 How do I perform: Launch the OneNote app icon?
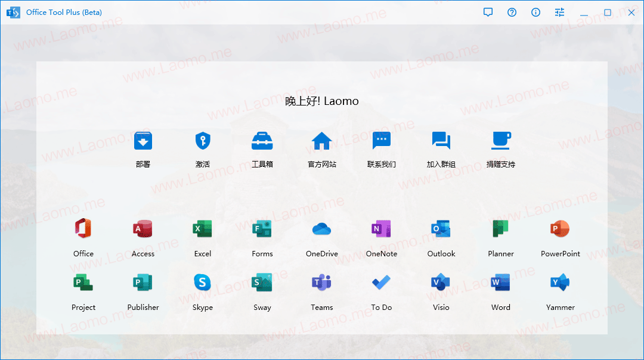pos(382,229)
